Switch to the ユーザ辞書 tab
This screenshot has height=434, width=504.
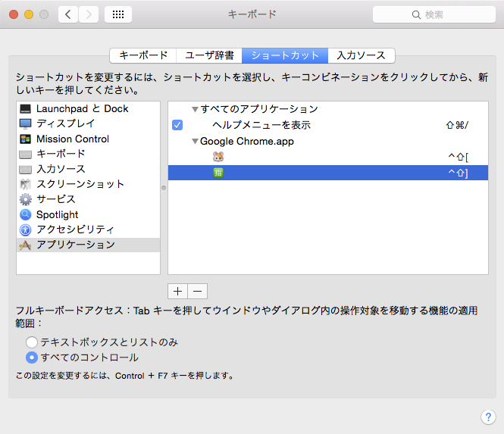[x=209, y=55]
